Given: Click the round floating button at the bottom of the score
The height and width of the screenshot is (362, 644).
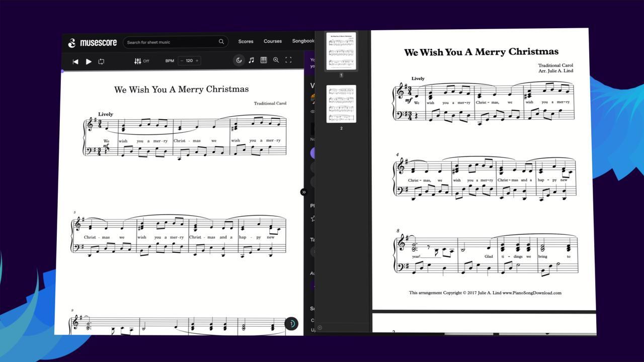Looking at the screenshot, I should (x=291, y=323).
